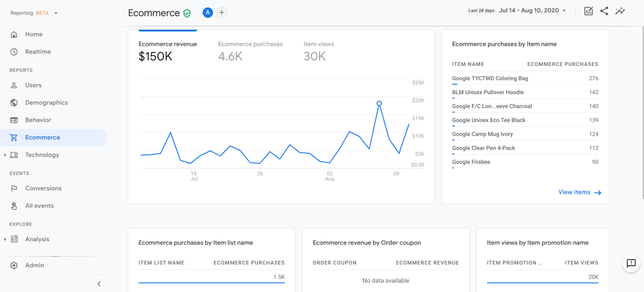Viewport: 644px width, 292px height.
Task: Expand the Technology section arrow
Action: click(x=5, y=155)
